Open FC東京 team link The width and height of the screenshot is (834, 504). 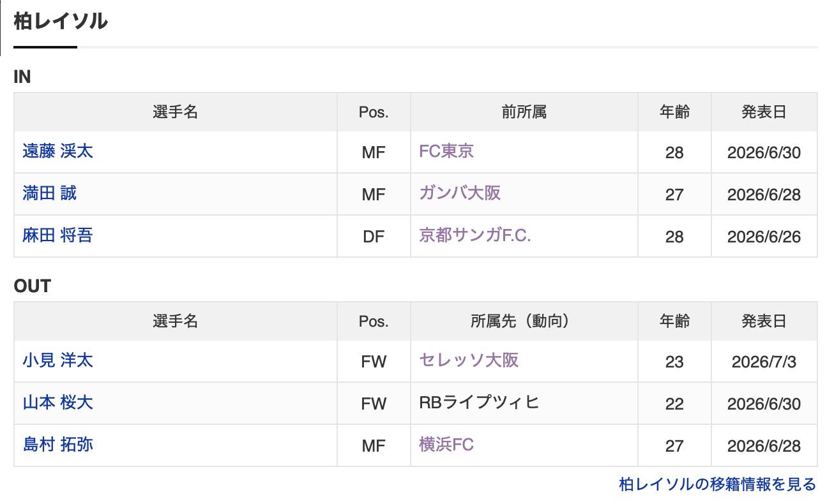click(446, 151)
